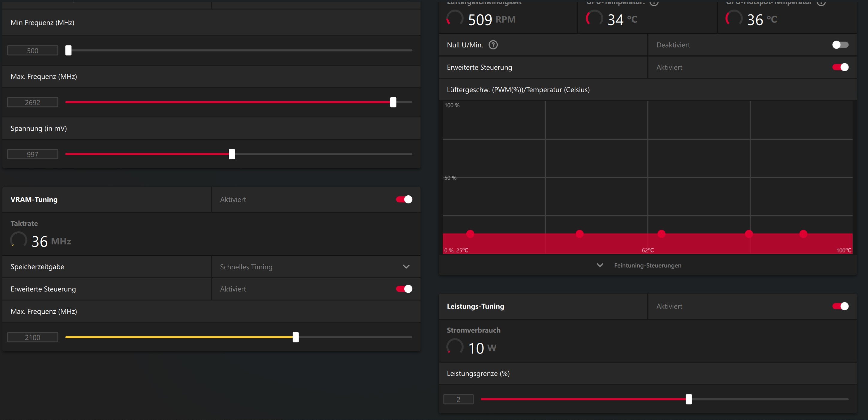Click VRAM Max. Frequenz field 2100
The height and width of the screenshot is (420, 868).
click(x=33, y=337)
